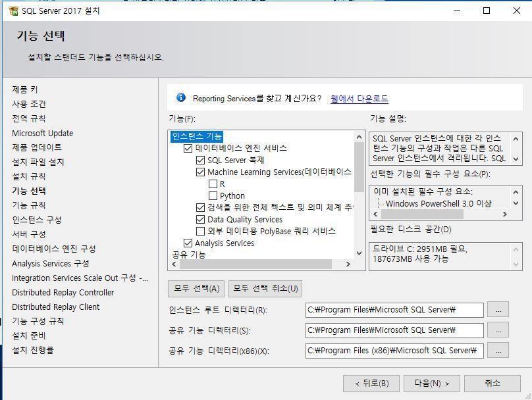Cancel setup with the 취소 button

click(x=492, y=384)
